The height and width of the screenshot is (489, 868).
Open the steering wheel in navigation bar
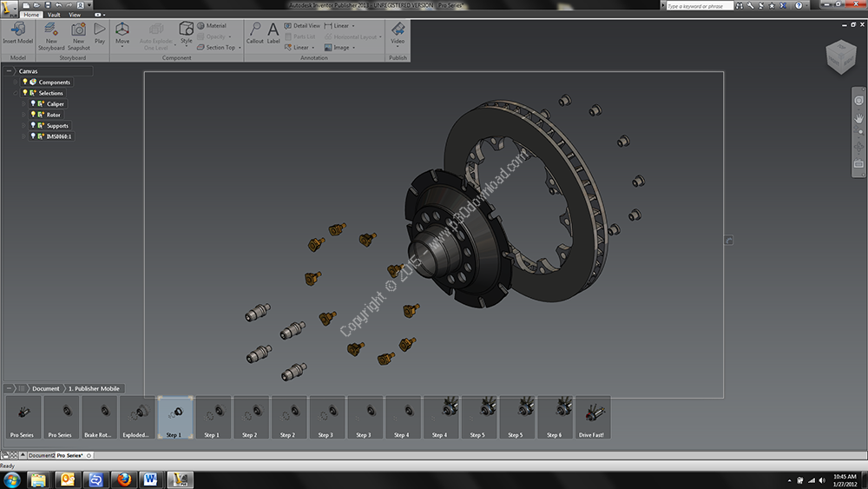(x=858, y=100)
